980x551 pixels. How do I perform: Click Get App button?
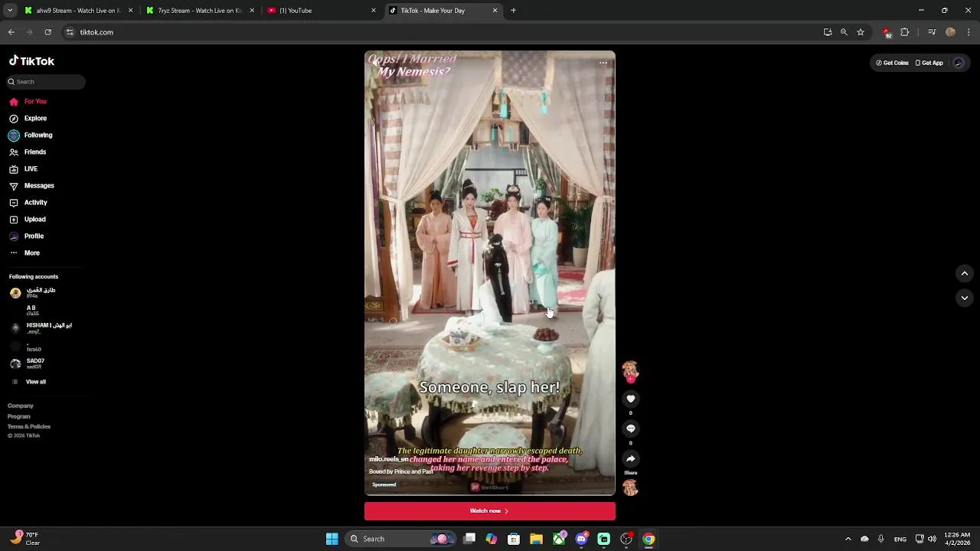(929, 63)
